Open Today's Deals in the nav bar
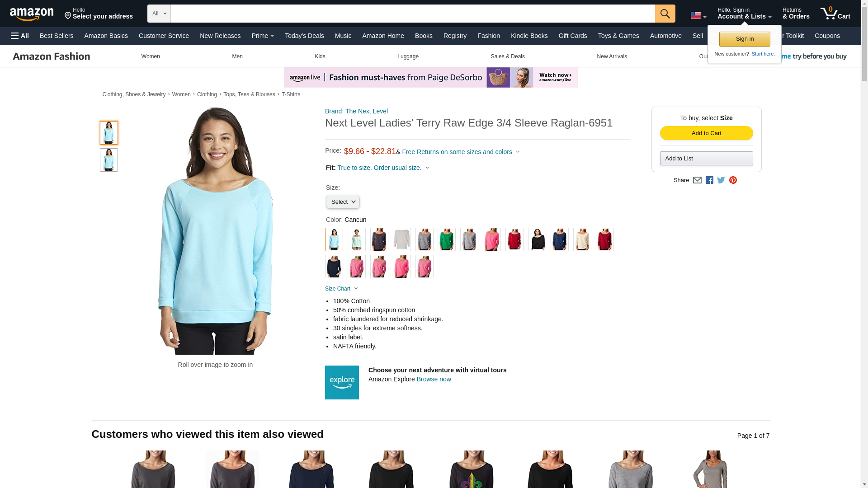Image resolution: width=868 pixels, height=488 pixels. [304, 36]
